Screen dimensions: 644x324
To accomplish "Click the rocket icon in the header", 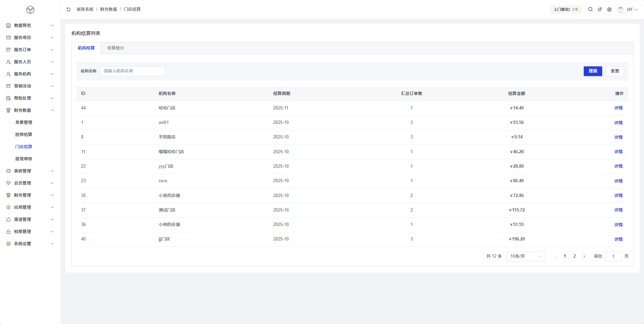I will point(600,9).
